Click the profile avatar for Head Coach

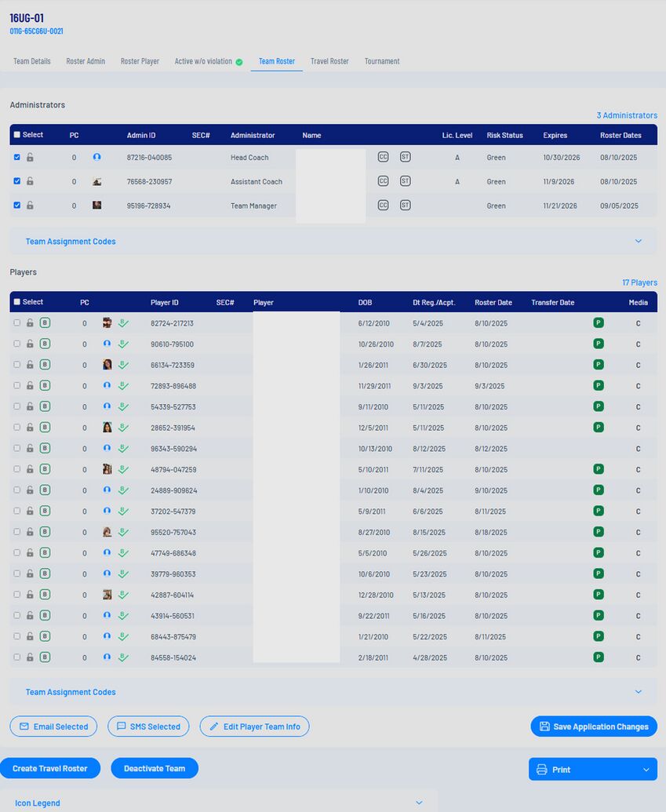pos(96,157)
